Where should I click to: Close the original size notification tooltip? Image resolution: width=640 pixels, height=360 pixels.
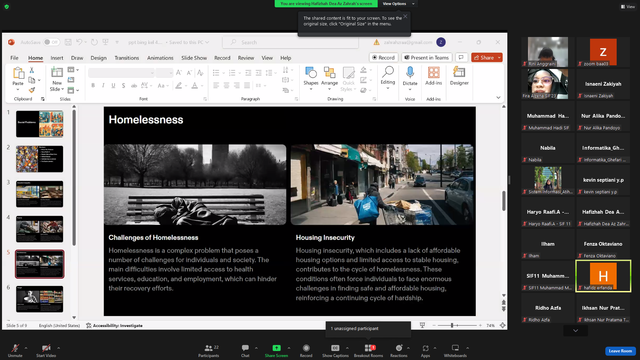tap(405, 16)
